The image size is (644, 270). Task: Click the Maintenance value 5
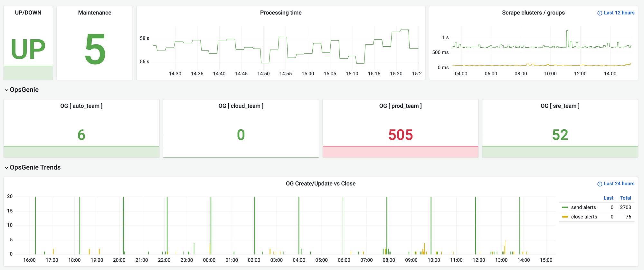tap(95, 49)
